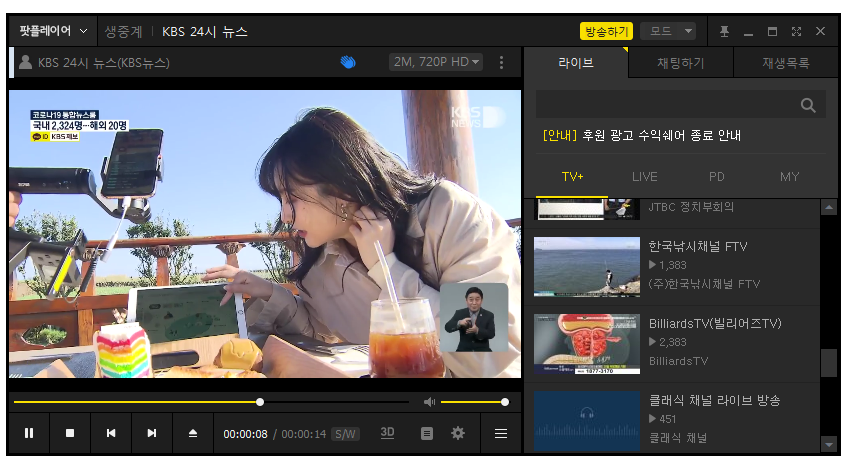Open the three-dot more options menu
The width and height of the screenshot is (848, 462).
[501, 62]
